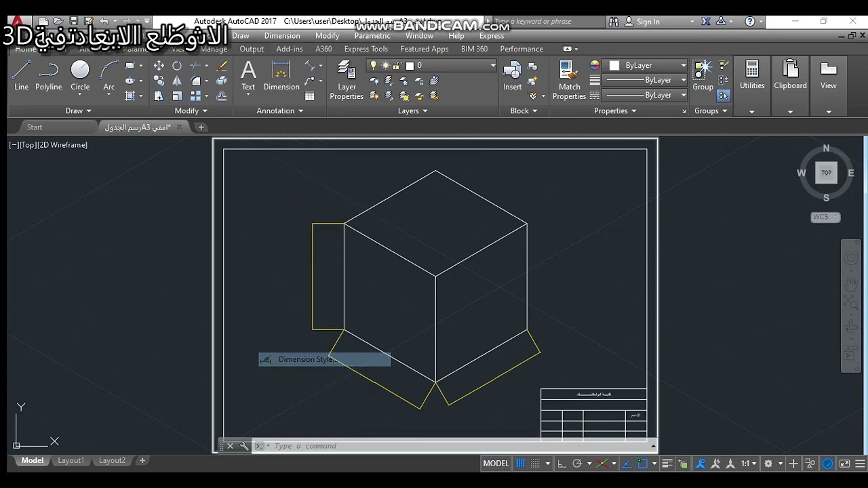Switch to the Express Tools ribbon tab
The height and width of the screenshot is (488, 868).
click(x=366, y=49)
